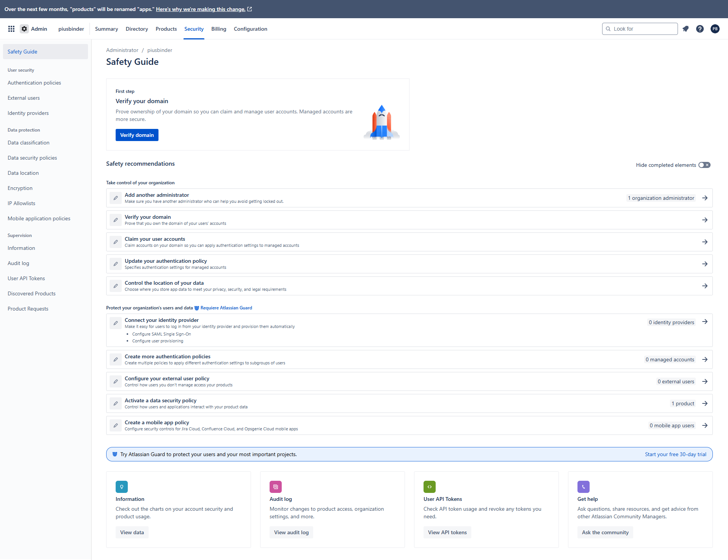Switch to the Summary tab
Screen dimensions: 728x560
[x=107, y=29]
